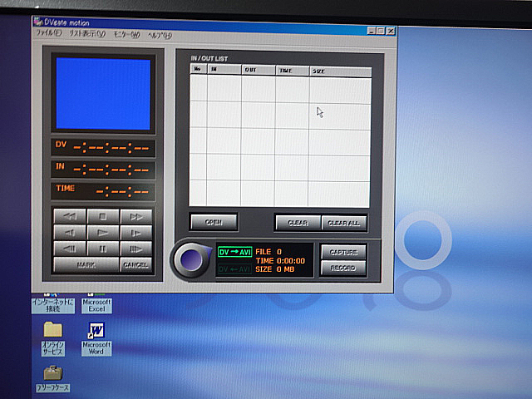Open the ファイル(F) menu
Image resolution: width=532 pixels, height=399 pixels.
[49, 35]
